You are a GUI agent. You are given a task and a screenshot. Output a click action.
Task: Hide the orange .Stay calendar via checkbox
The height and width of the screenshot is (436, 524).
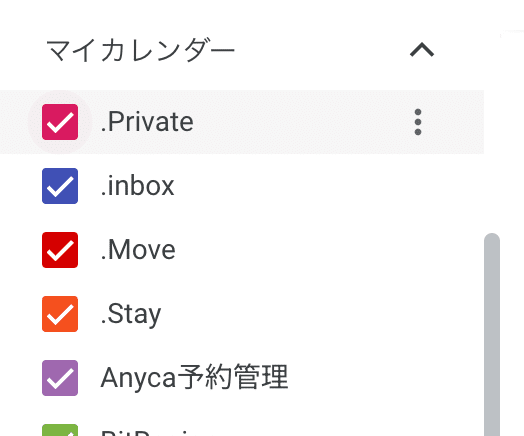click(60, 314)
